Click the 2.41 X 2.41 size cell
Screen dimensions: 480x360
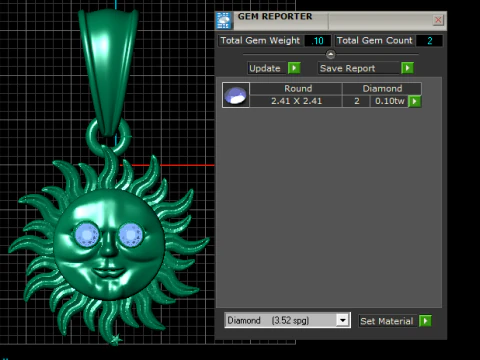[x=296, y=101]
